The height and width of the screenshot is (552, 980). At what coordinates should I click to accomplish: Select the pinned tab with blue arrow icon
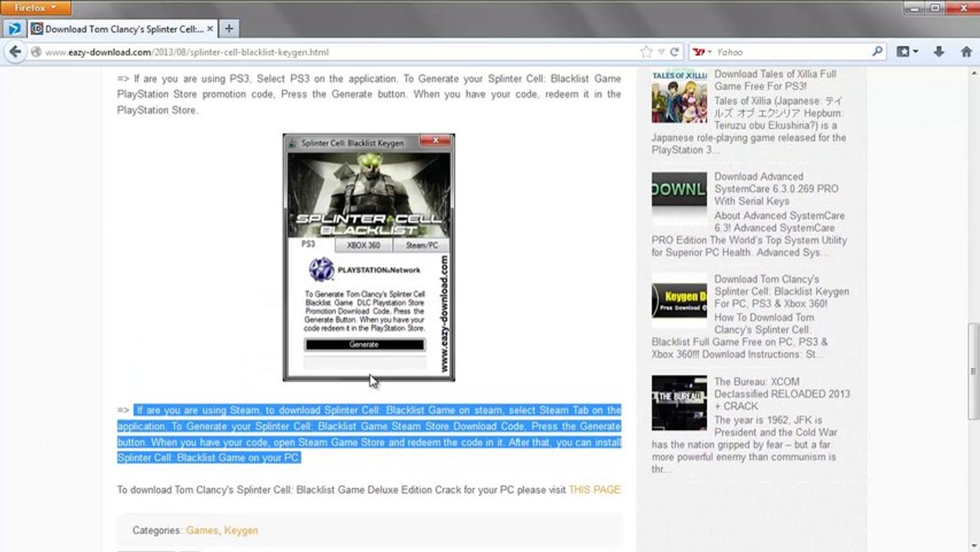(x=14, y=29)
